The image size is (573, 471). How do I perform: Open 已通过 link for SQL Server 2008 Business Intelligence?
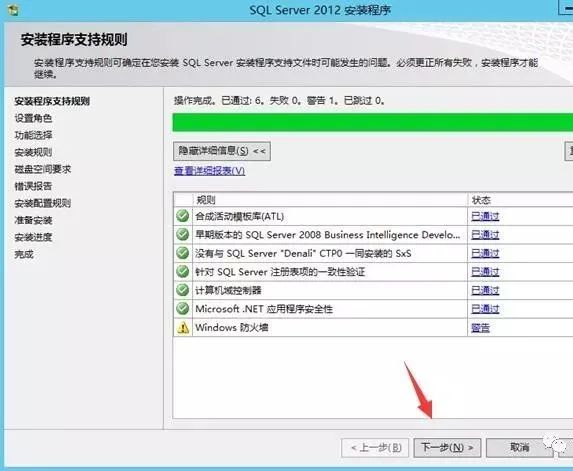coord(485,235)
